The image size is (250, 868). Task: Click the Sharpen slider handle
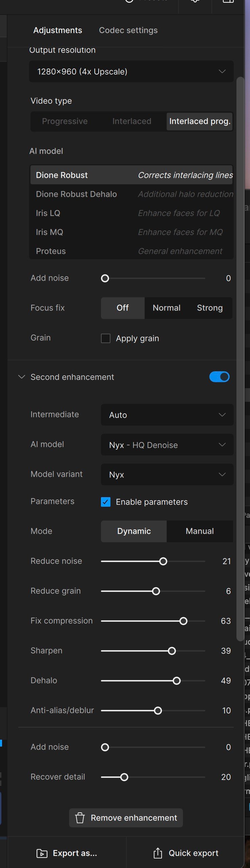[x=172, y=651]
